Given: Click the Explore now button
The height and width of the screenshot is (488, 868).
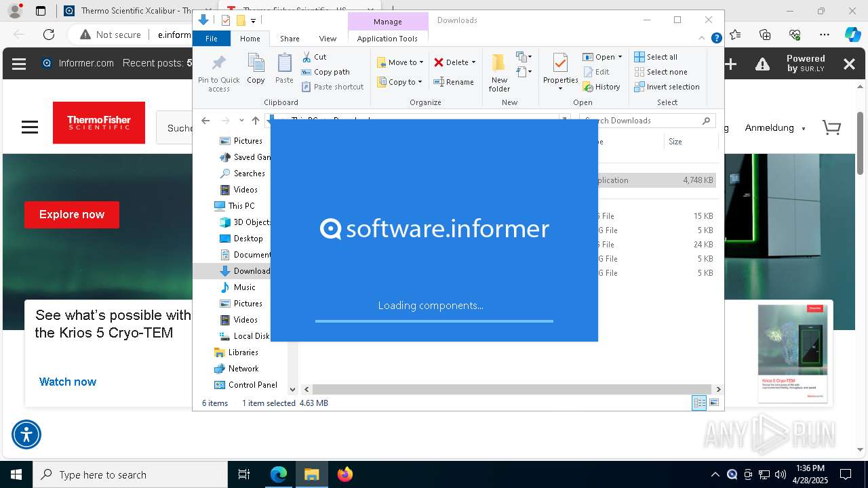Looking at the screenshot, I should 72,215.
